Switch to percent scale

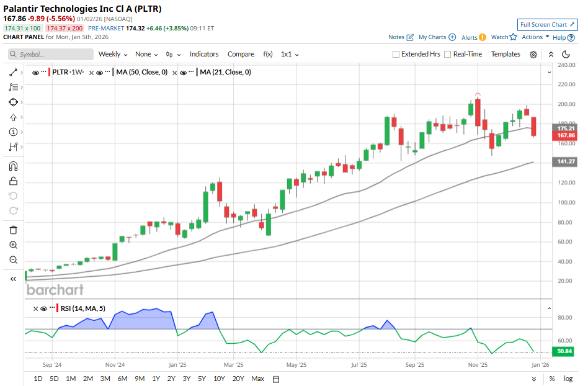(552, 379)
